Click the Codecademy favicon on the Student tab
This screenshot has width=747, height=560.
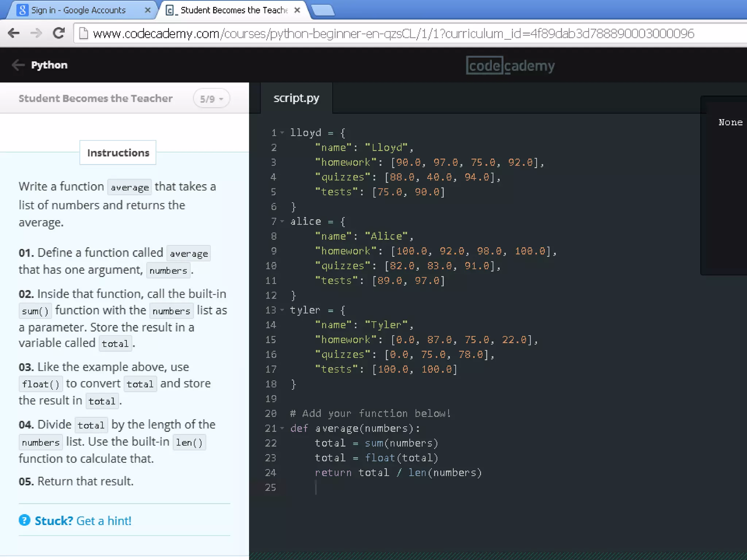(170, 10)
